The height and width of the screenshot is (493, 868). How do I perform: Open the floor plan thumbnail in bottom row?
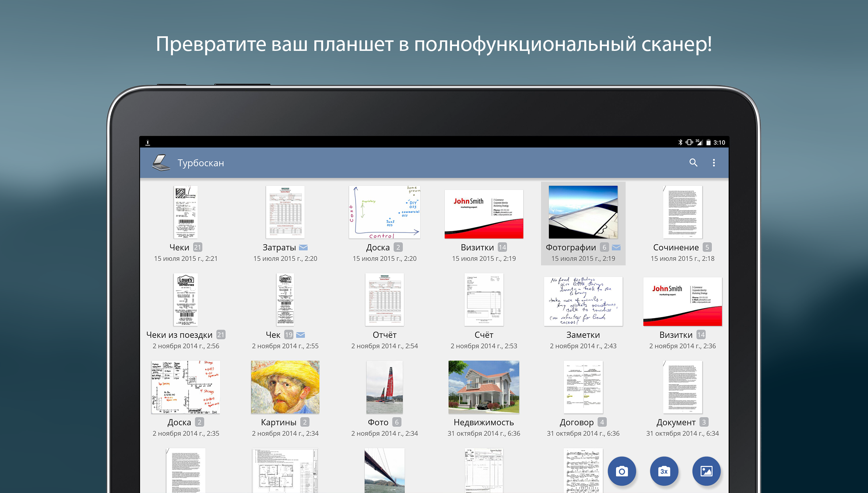click(285, 471)
